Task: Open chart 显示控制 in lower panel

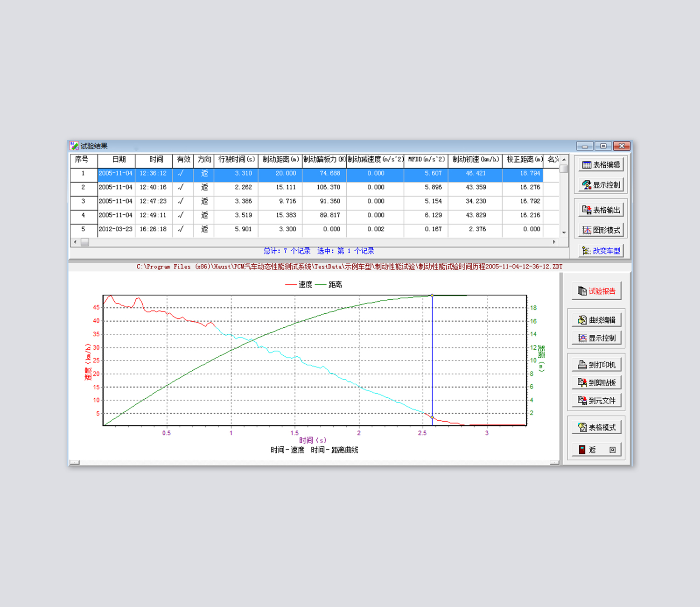Action: coord(596,338)
